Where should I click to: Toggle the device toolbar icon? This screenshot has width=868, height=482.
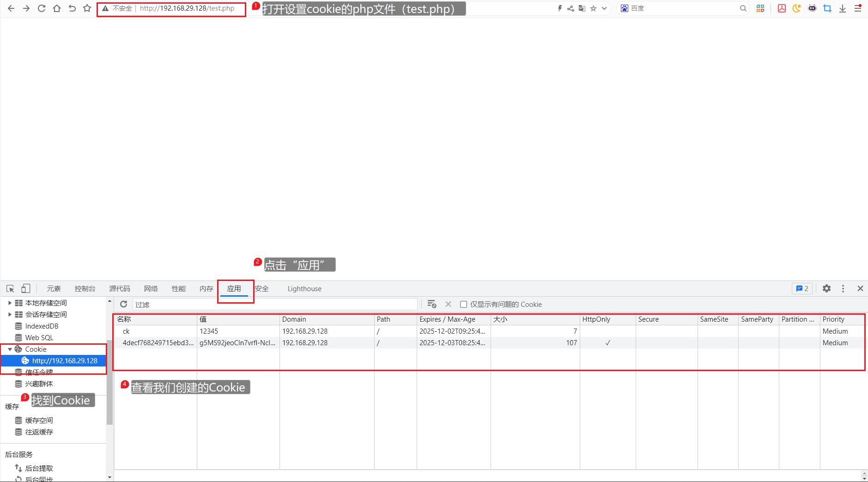pyautogui.click(x=26, y=288)
